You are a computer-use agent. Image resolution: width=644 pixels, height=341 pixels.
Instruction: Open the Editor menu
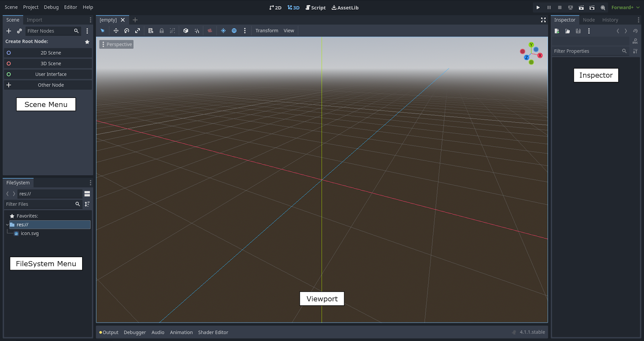coord(70,7)
